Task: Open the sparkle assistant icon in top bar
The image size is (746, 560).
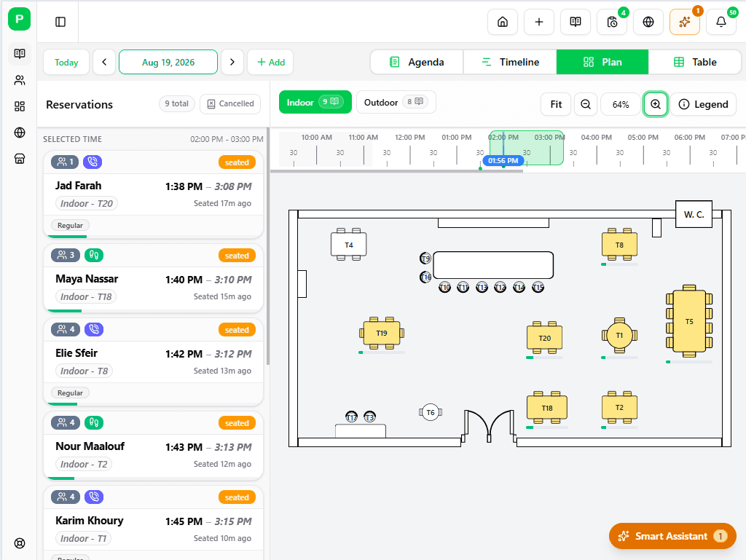Action: (685, 22)
